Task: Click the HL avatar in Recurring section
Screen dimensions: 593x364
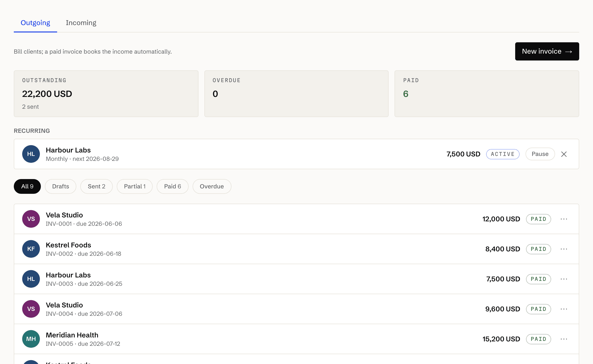Action: pyautogui.click(x=31, y=154)
